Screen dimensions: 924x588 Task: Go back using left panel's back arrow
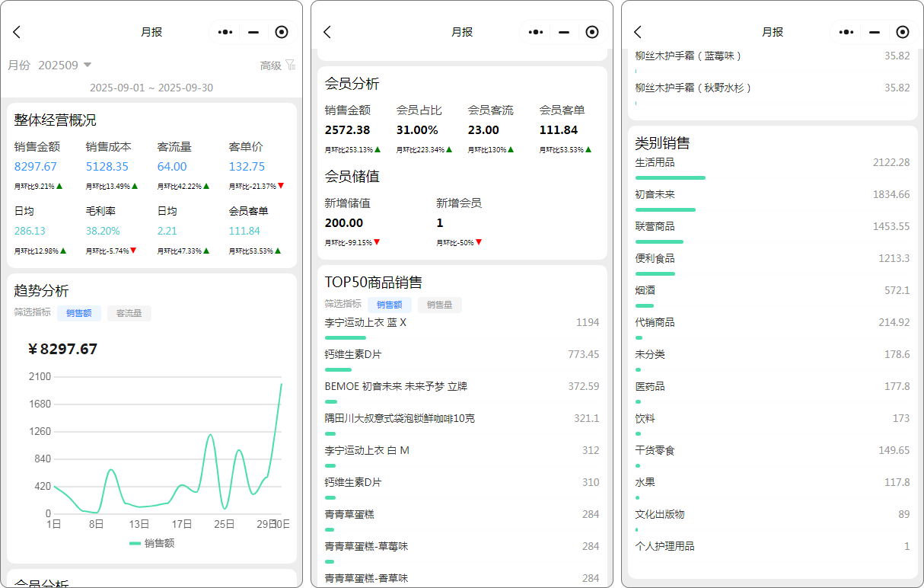(x=17, y=32)
